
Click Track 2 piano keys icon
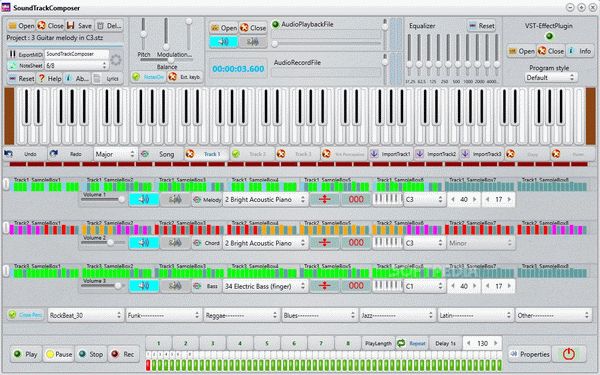click(x=387, y=243)
